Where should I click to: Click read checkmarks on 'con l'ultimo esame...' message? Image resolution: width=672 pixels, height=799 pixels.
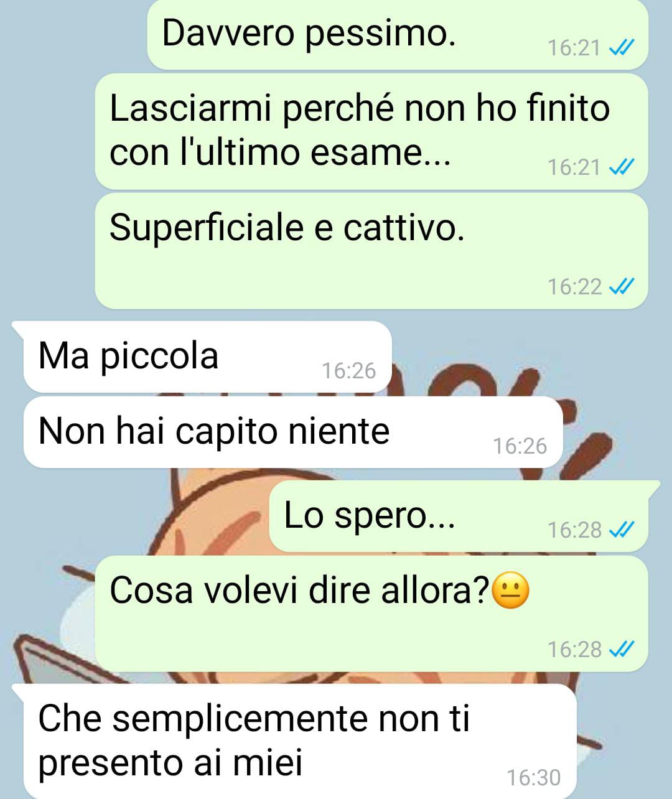click(x=621, y=167)
